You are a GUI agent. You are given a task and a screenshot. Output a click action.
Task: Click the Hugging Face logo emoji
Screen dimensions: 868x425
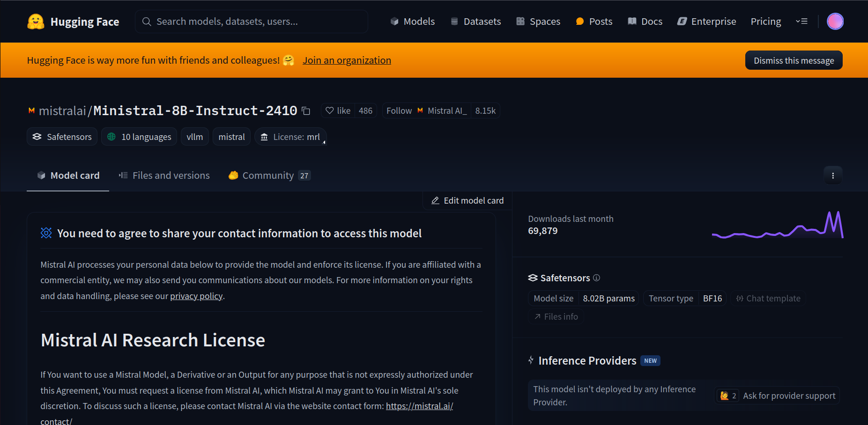[x=36, y=22]
